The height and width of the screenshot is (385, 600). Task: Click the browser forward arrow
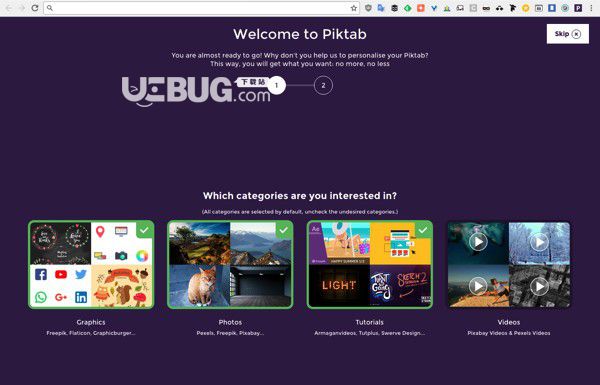click(21, 8)
